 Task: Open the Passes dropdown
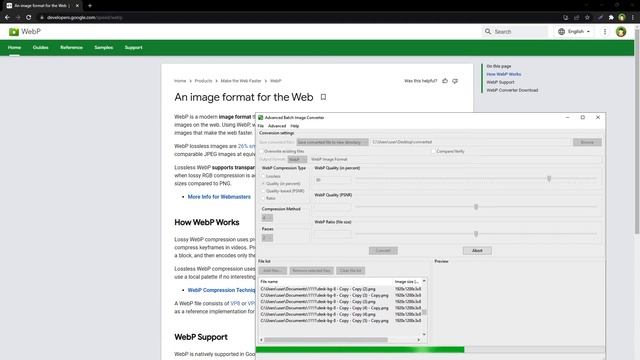[267, 238]
